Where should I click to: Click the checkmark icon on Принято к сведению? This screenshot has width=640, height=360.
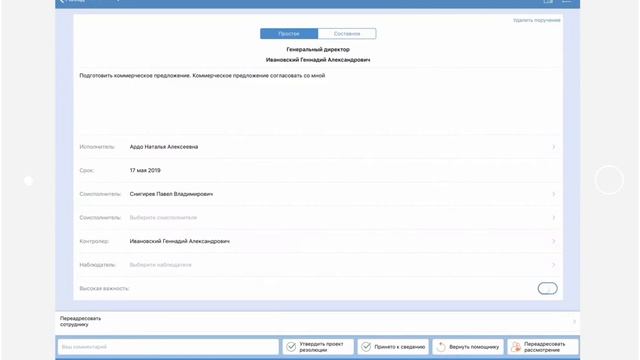point(366,347)
